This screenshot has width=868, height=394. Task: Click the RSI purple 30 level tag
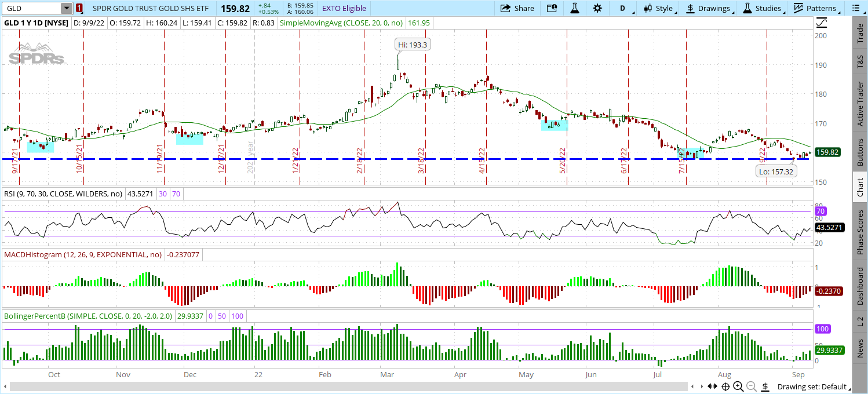coord(162,193)
